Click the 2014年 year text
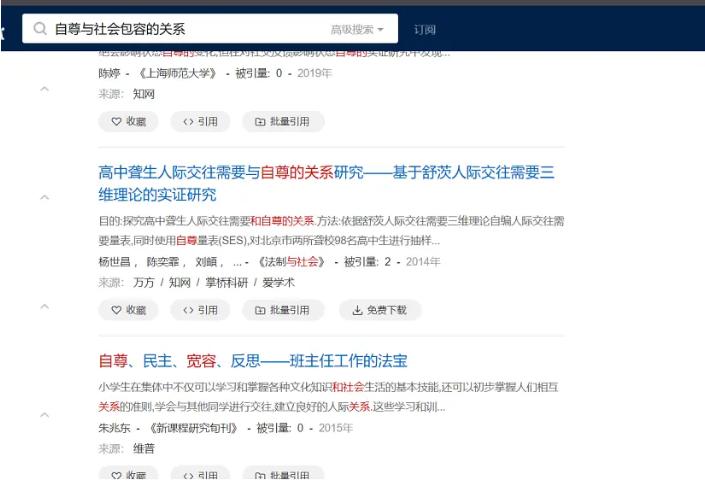 click(423, 262)
